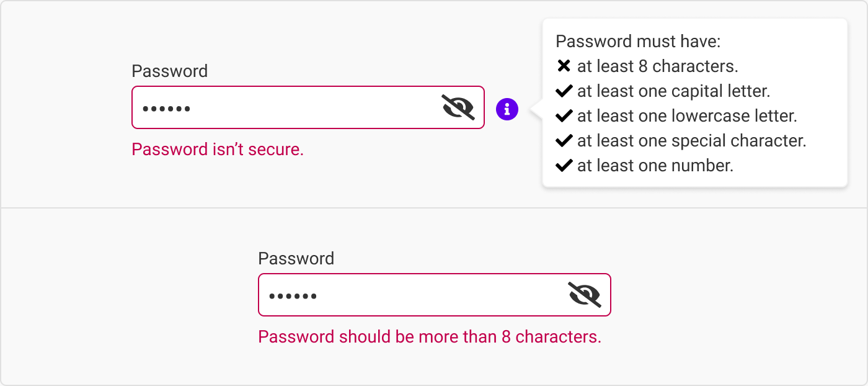Viewport: 868px width, 386px height.
Task: Click the top 'Password' field label
Action: (169, 71)
